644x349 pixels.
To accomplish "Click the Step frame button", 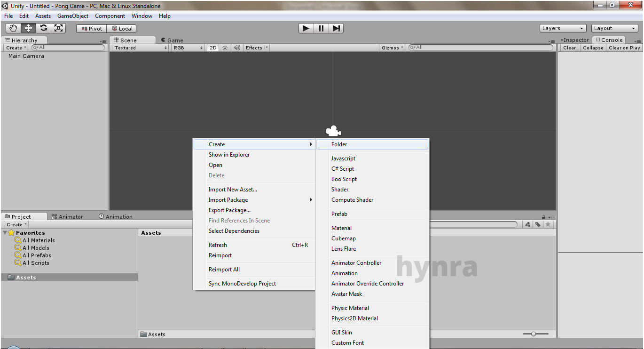I will 336,28.
